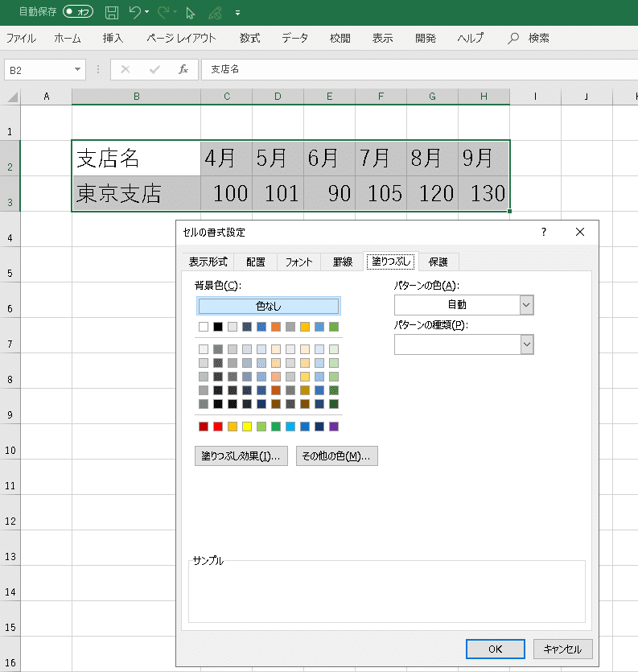The image size is (638, 672).
Task: Select the 塗りつぶし tab in dialog
Action: tap(391, 261)
